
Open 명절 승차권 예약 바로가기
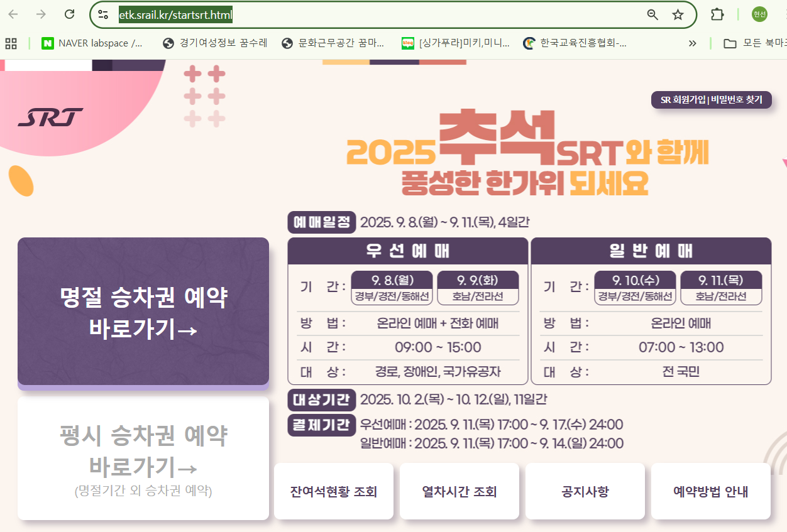pyautogui.click(x=143, y=311)
